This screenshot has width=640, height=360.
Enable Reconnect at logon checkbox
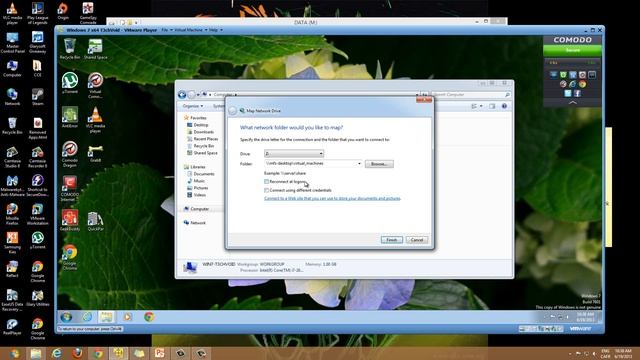click(267, 182)
